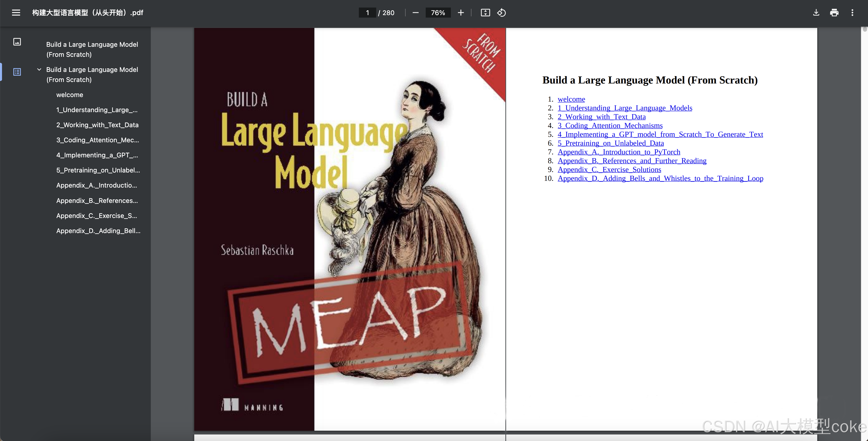Image resolution: width=868 pixels, height=441 pixels.
Task: Open the three-dot more actions menu
Action: point(852,13)
